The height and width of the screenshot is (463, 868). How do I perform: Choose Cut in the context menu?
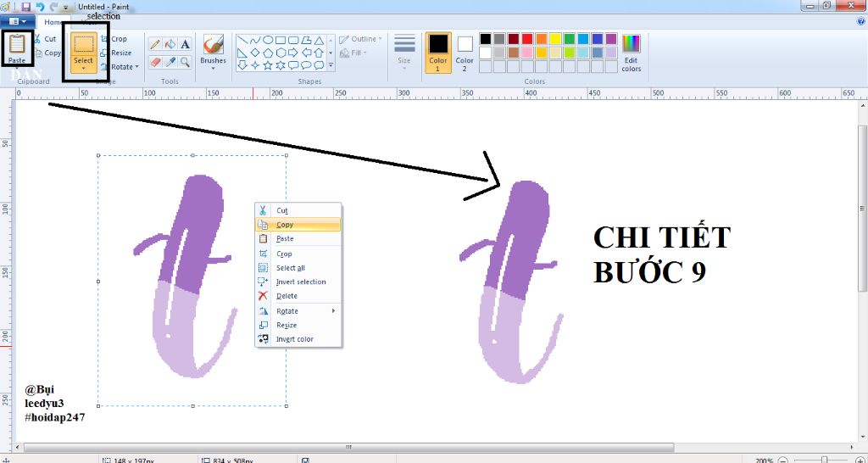tap(298, 210)
